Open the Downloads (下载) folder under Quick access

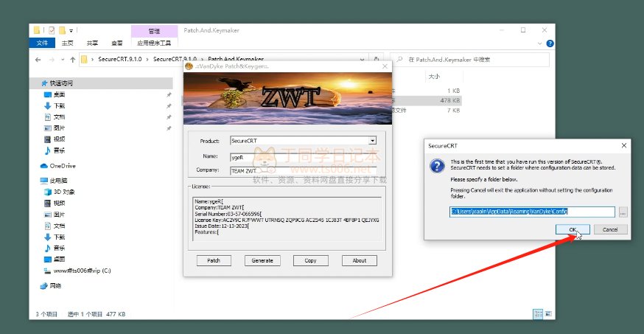(x=59, y=105)
